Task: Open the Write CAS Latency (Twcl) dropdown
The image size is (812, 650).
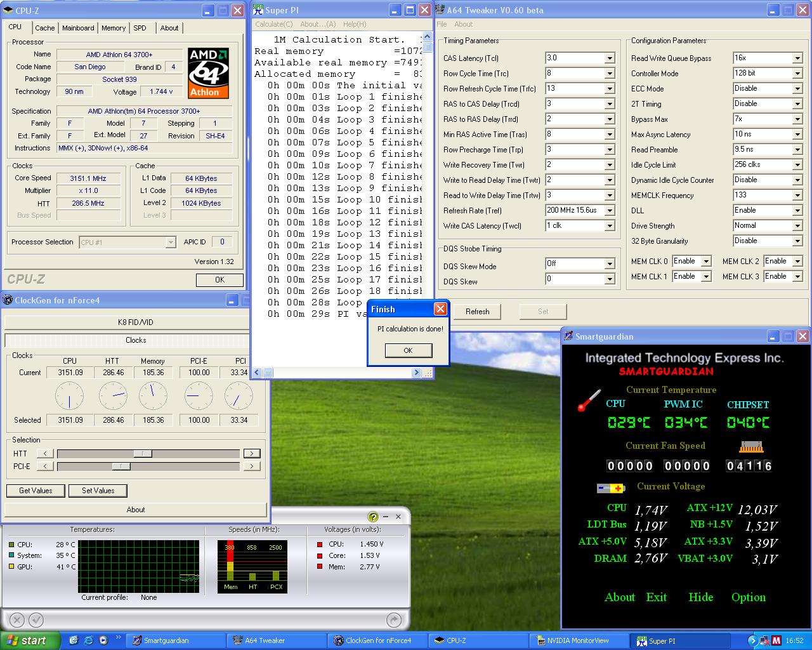Action: pos(609,225)
